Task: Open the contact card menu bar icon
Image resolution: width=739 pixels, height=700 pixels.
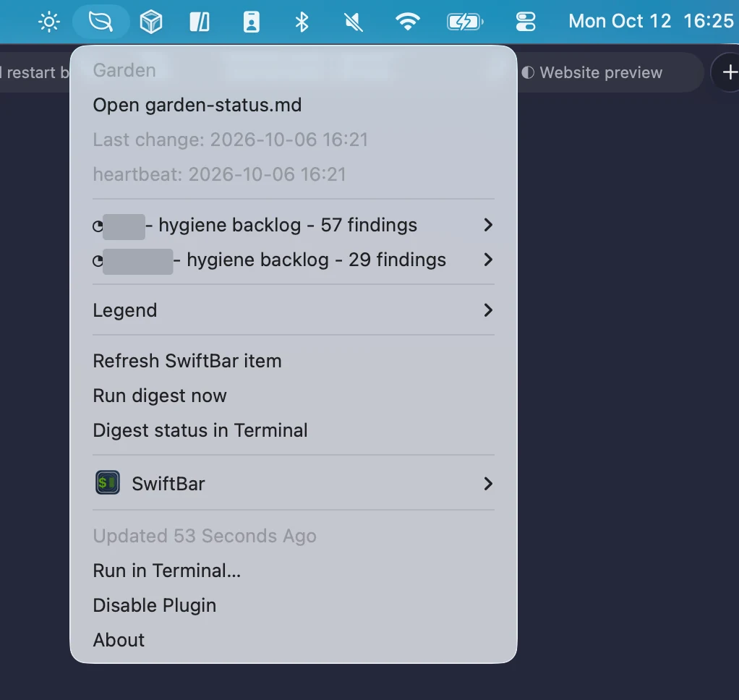Action: coord(251,22)
